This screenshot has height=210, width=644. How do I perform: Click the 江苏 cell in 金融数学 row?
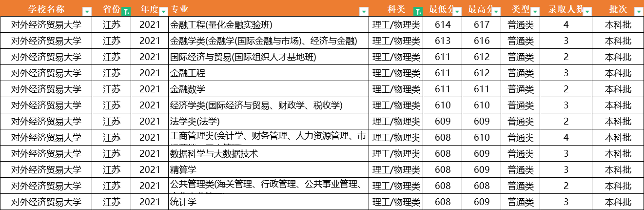coord(112,89)
